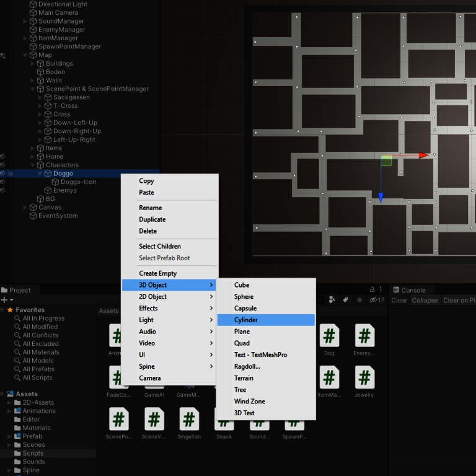Toggle hidden-packages visibility counter showing 17
This screenshot has width=476, height=476.
pyautogui.click(x=377, y=300)
